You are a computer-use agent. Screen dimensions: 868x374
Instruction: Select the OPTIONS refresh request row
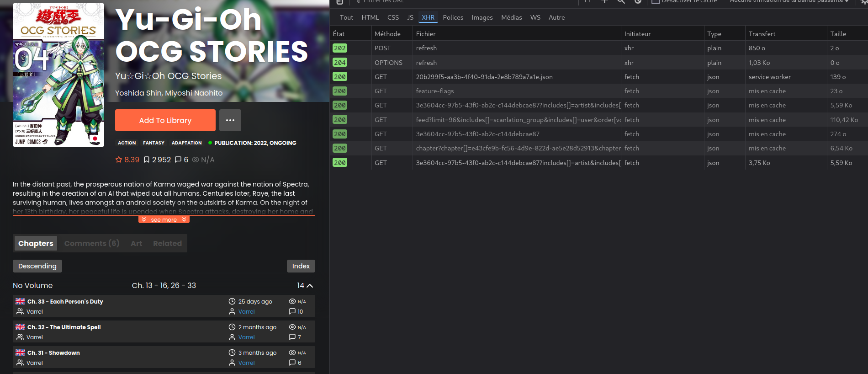click(599, 63)
